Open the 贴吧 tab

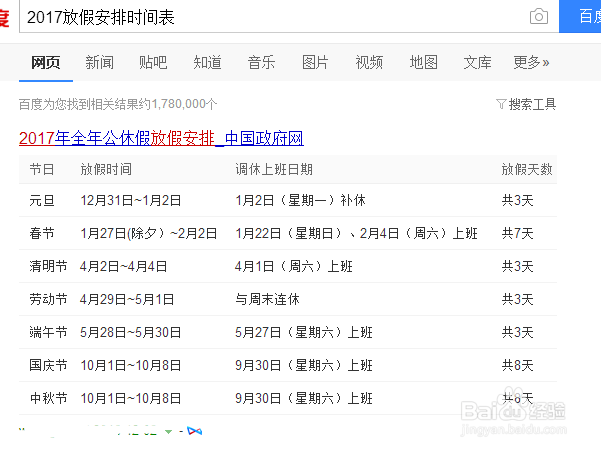coord(153,62)
